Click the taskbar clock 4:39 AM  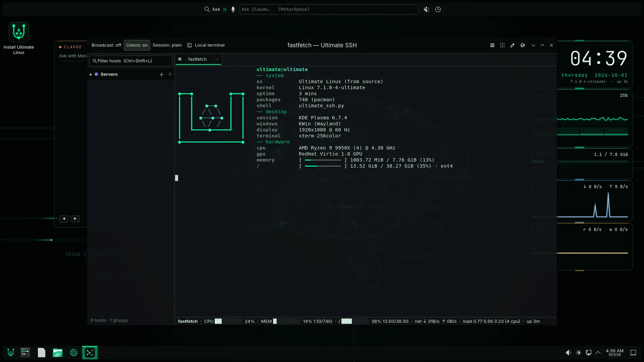pos(615,353)
